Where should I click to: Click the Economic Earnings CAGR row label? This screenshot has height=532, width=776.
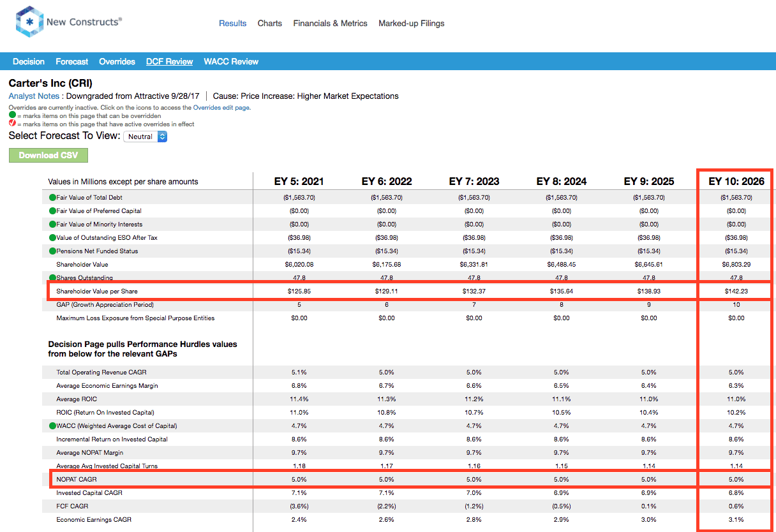click(x=94, y=520)
